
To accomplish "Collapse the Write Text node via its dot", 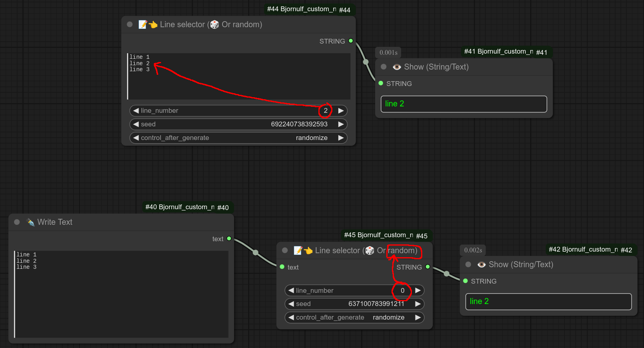I will [x=17, y=222].
